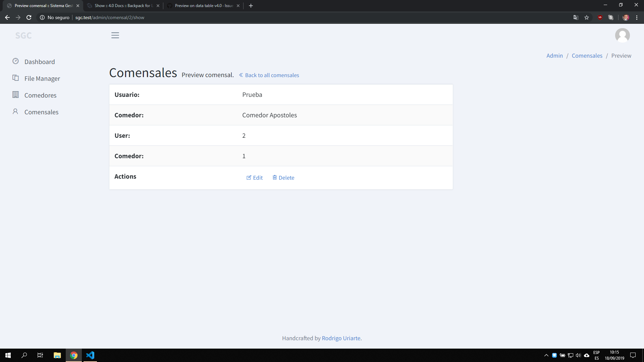Open the File Manager section
The width and height of the screenshot is (644, 362).
[x=42, y=78]
